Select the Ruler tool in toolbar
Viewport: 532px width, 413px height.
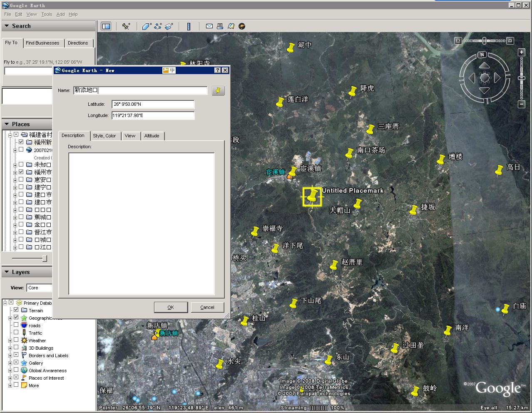[189, 26]
